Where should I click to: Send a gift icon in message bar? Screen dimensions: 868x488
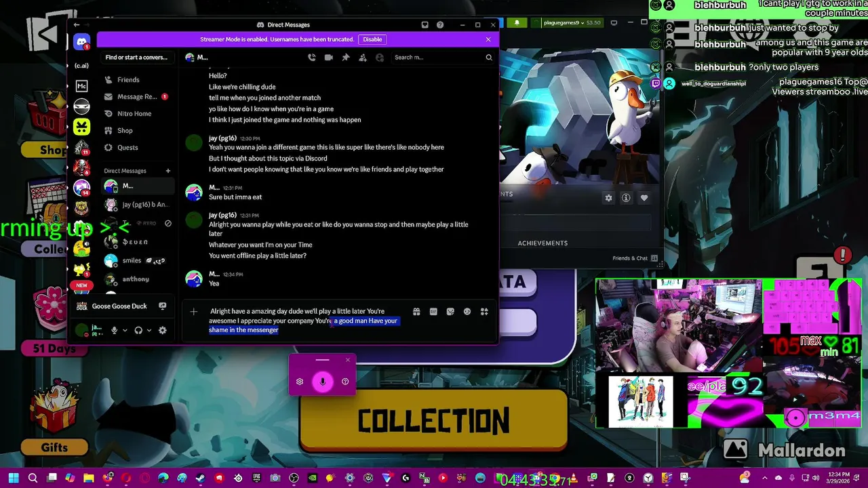(x=416, y=312)
